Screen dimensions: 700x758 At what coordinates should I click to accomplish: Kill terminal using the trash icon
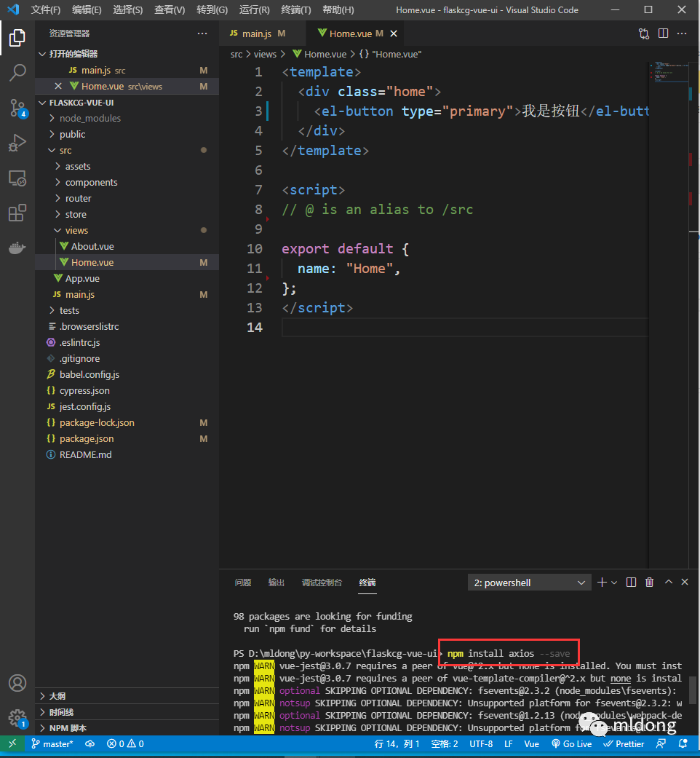coord(649,583)
